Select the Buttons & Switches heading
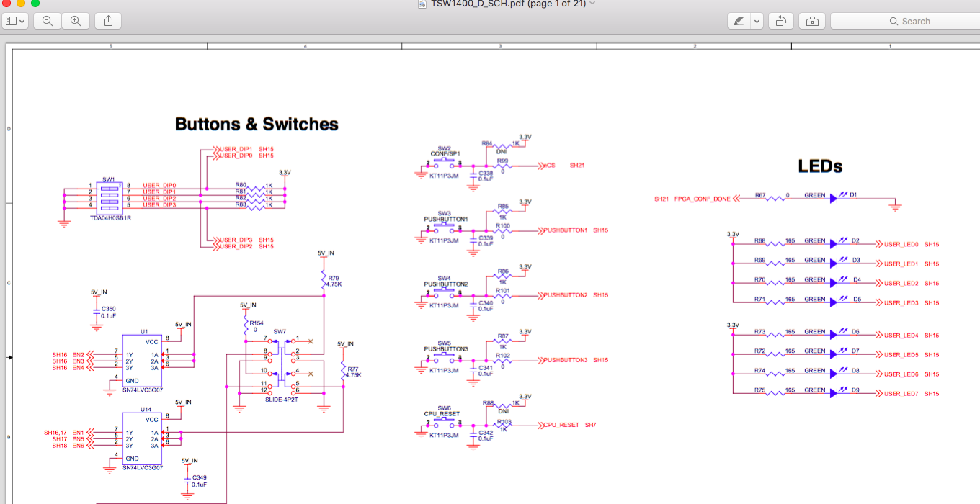Image resolution: width=980 pixels, height=504 pixels. [257, 124]
